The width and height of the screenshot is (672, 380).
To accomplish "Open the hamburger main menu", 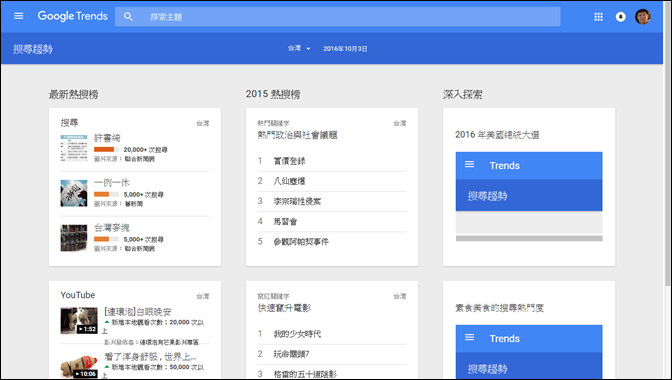I will coord(18,16).
